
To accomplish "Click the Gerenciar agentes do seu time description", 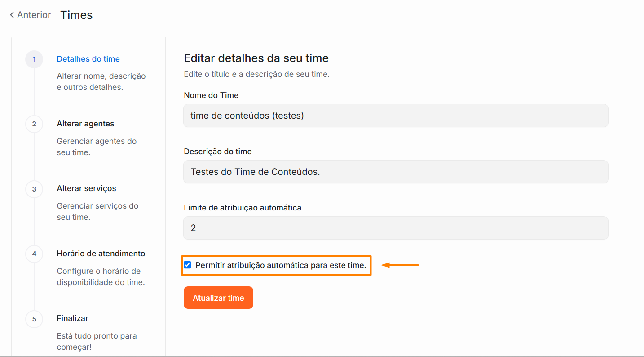I will pos(97,147).
